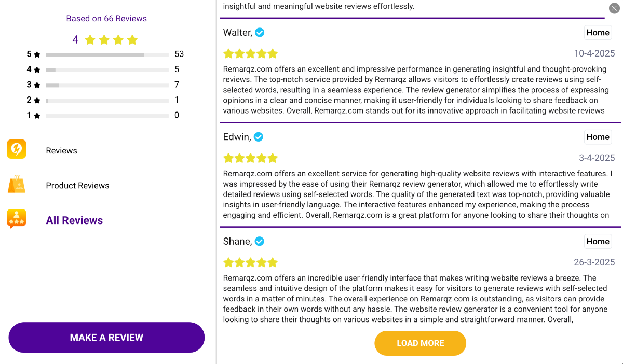The image size is (623, 364).
Task: Click the Home tag on Shane's review
Action: pyautogui.click(x=598, y=241)
